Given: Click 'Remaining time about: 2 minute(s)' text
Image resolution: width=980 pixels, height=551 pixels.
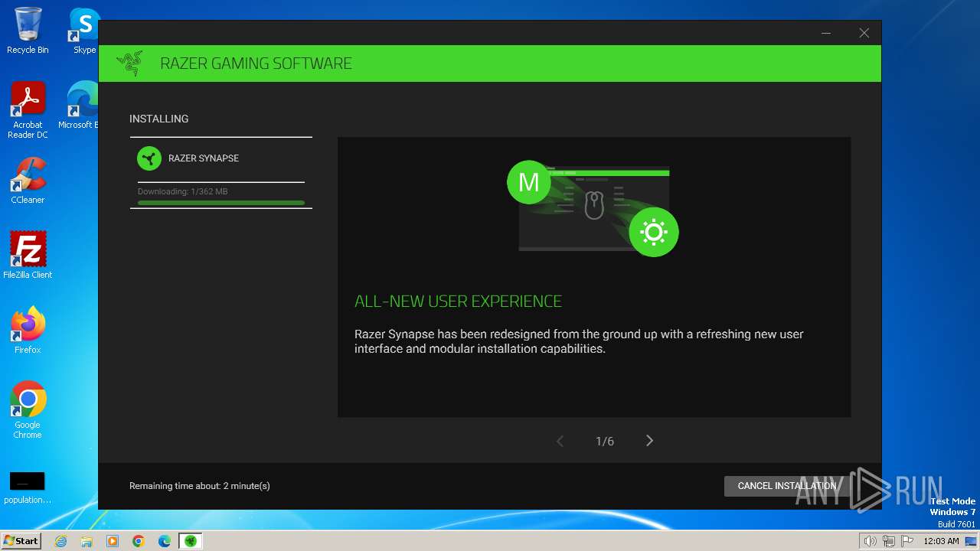Looking at the screenshot, I should [200, 486].
